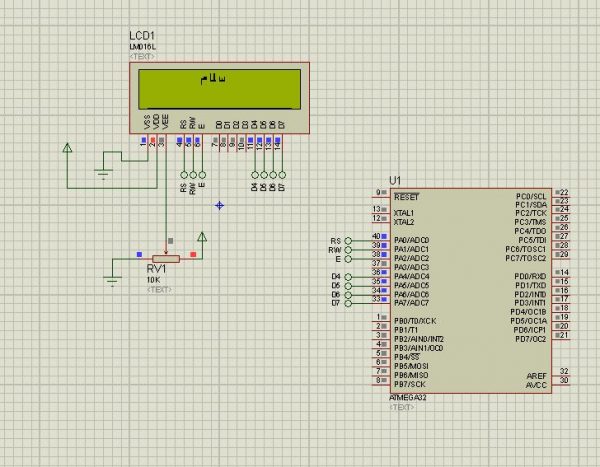Select the RV1 potentiometer body
600x467 pixels.
click(166, 259)
